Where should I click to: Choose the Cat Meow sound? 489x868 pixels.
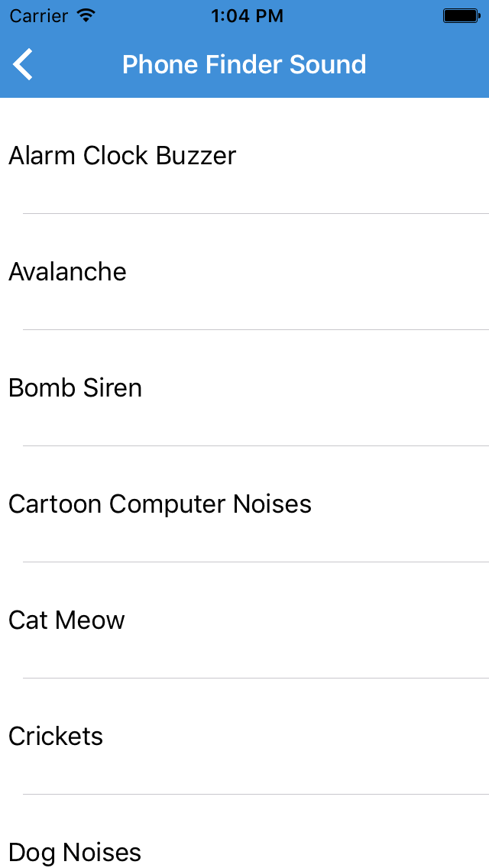244,620
